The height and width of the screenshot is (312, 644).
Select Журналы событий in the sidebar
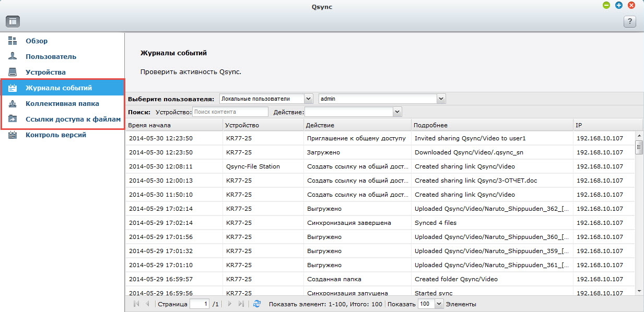(x=63, y=88)
